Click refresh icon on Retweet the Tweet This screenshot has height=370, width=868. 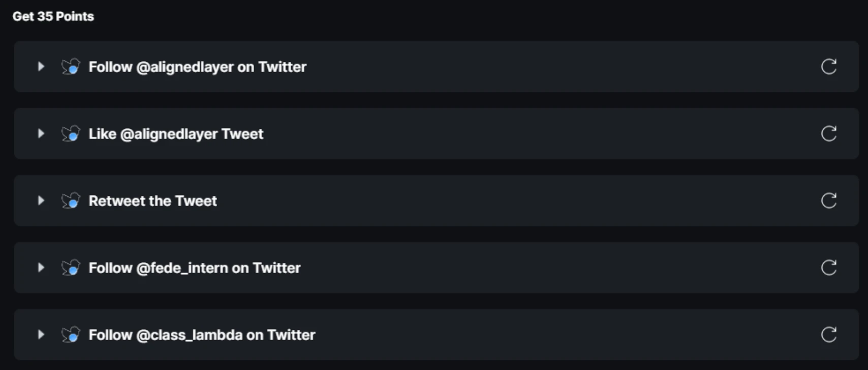[x=828, y=200]
